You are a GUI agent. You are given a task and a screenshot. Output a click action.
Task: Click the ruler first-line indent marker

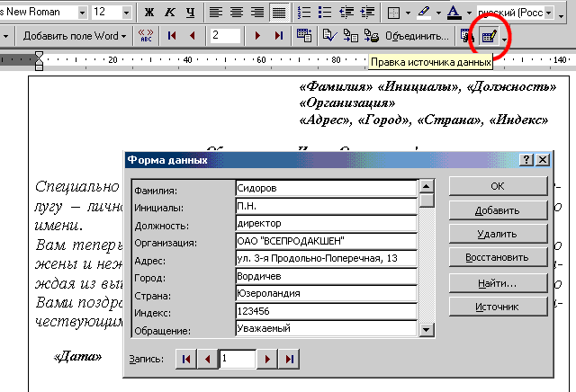pos(39,56)
